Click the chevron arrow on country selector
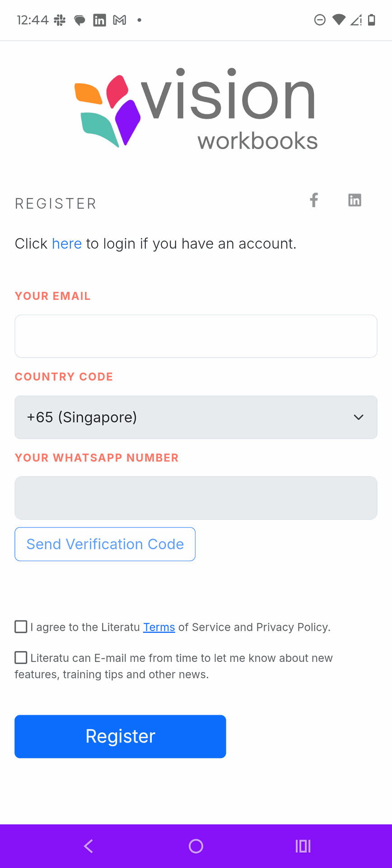Viewport: 392px width, 868px height. [359, 417]
